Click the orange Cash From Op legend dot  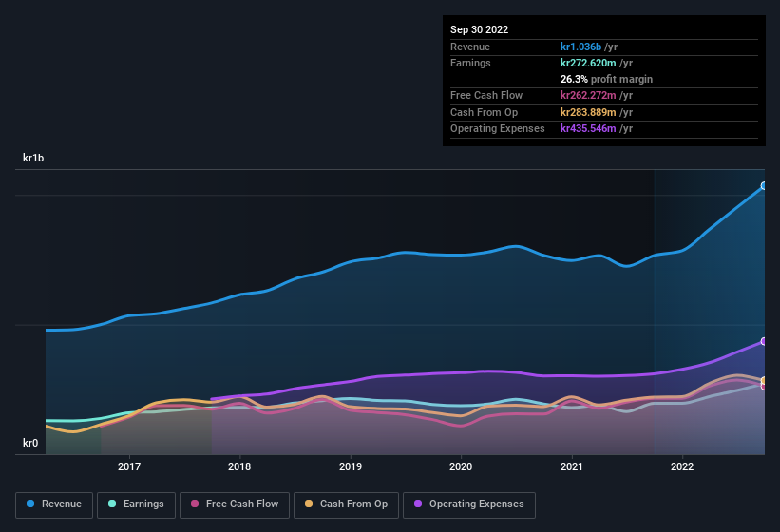309,503
